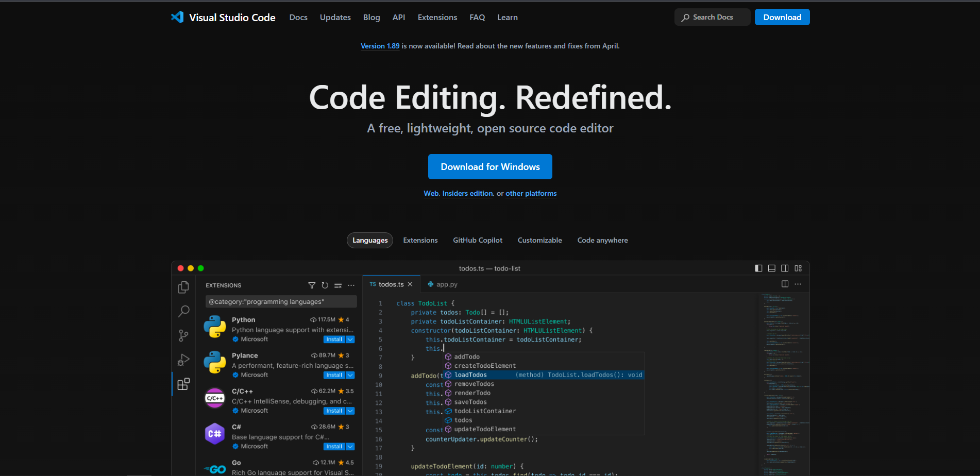Image resolution: width=980 pixels, height=476 pixels.
Task: Toggle the secondary sidebar layout icon
Action: point(785,268)
